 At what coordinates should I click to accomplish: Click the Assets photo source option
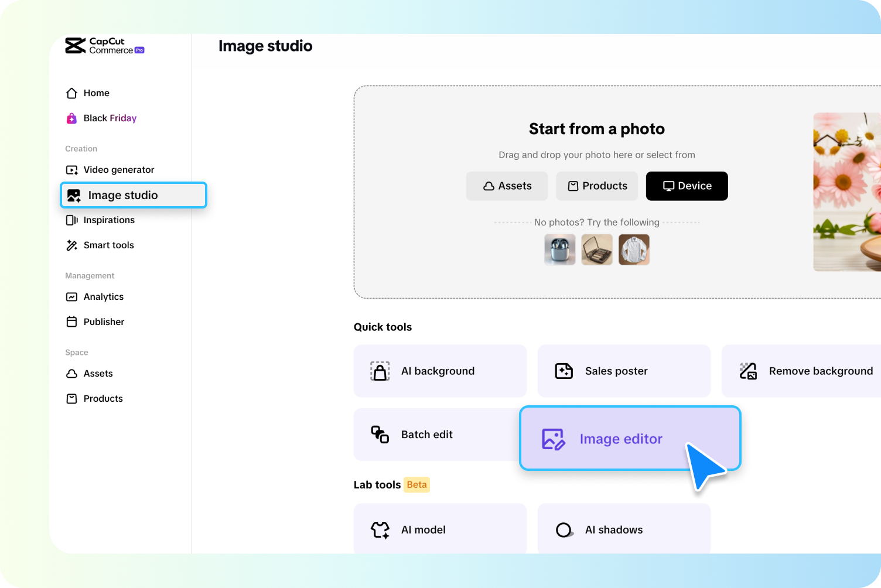click(x=507, y=186)
